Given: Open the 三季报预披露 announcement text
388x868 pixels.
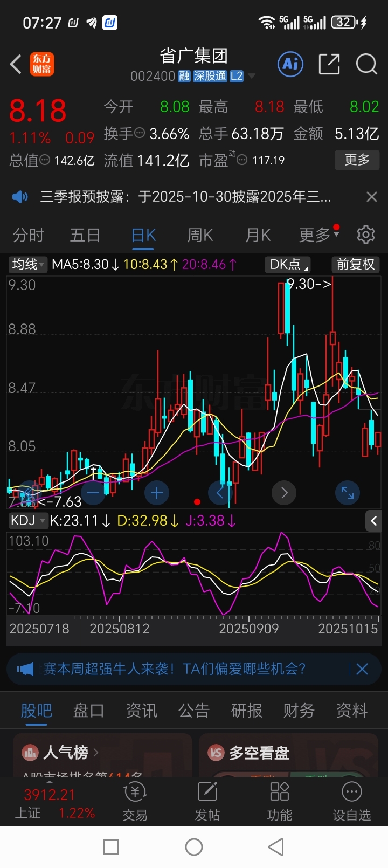Looking at the screenshot, I should [185, 197].
